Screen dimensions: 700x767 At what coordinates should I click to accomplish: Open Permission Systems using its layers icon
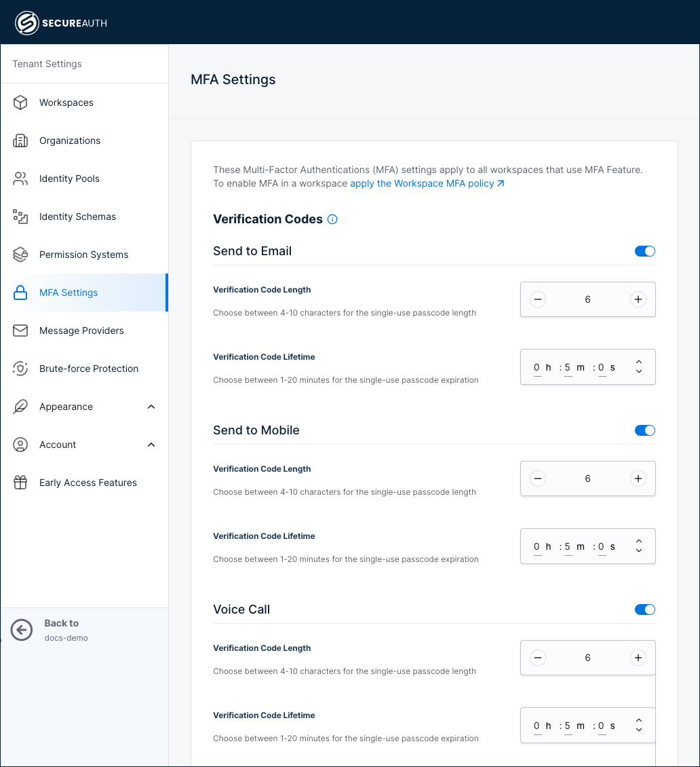[x=20, y=255]
